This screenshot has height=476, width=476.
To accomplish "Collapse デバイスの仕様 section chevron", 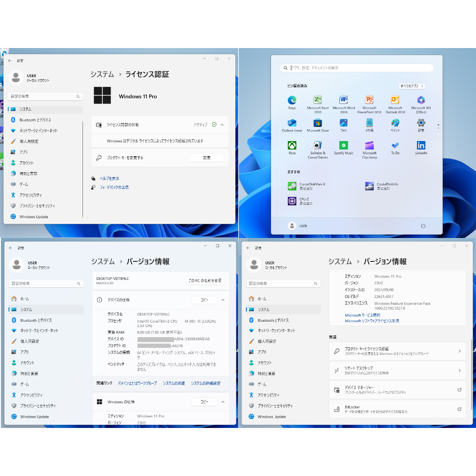I will [x=223, y=300].
